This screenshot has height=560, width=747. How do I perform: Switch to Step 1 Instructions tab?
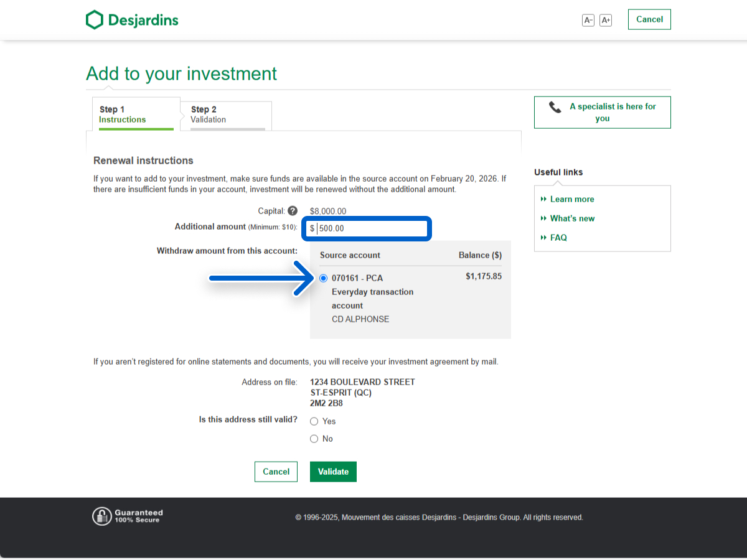click(x=136, y=114)
